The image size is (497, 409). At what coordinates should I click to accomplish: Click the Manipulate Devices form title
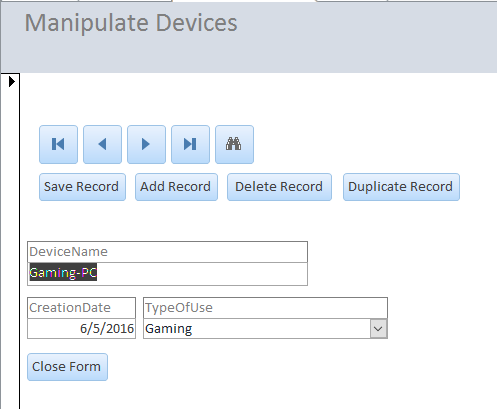point(131,23)
